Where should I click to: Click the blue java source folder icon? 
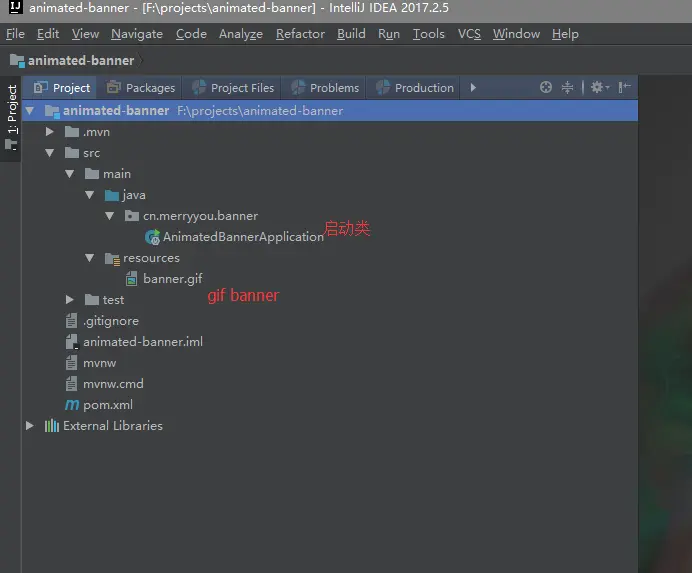(112, 195)
